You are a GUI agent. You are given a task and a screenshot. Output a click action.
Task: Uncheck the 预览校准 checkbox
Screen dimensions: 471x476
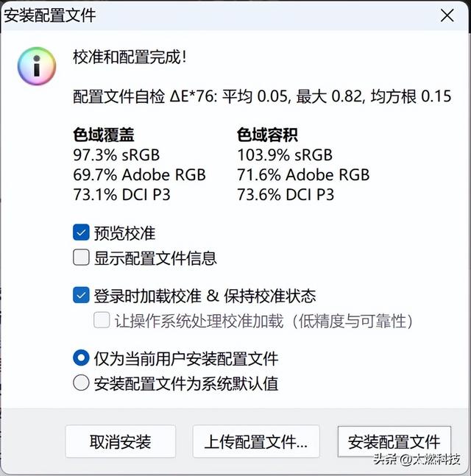tap(81, 233)
